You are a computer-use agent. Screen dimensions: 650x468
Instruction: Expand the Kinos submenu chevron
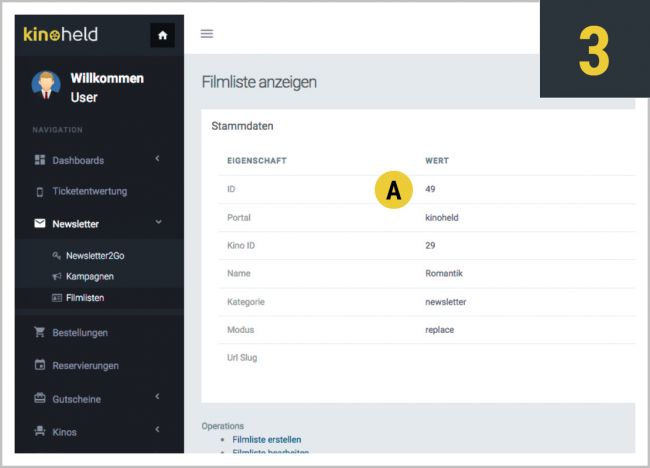click(157, 431)
